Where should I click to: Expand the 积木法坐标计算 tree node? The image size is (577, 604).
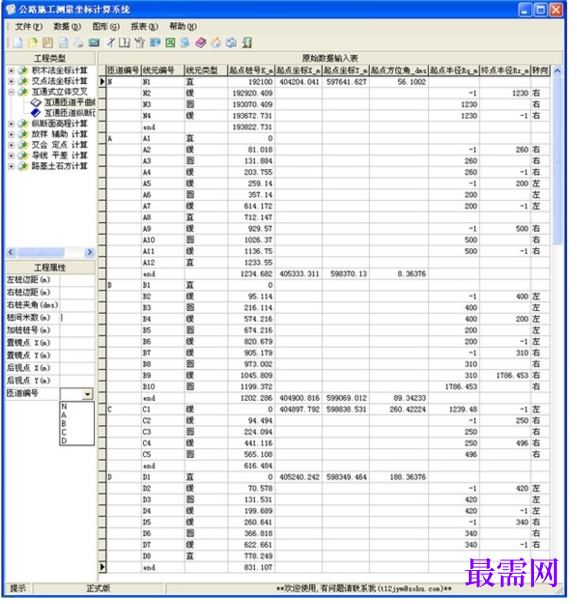(x=11, y=70)
